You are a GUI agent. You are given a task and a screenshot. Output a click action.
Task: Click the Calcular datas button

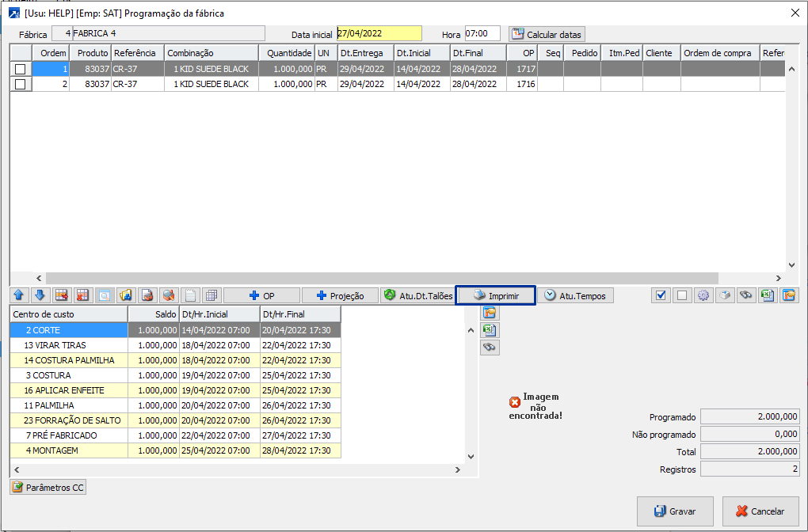click(547, 34)
